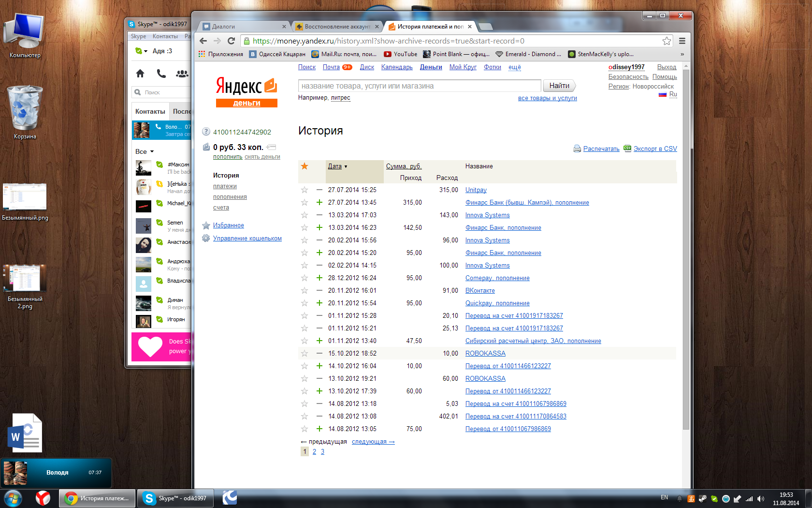The width and height of the screenshot is (812, 508).
Task: Sort by Дата column dropdown arrow
Action: pyautogui.click(x=346, y=166)
